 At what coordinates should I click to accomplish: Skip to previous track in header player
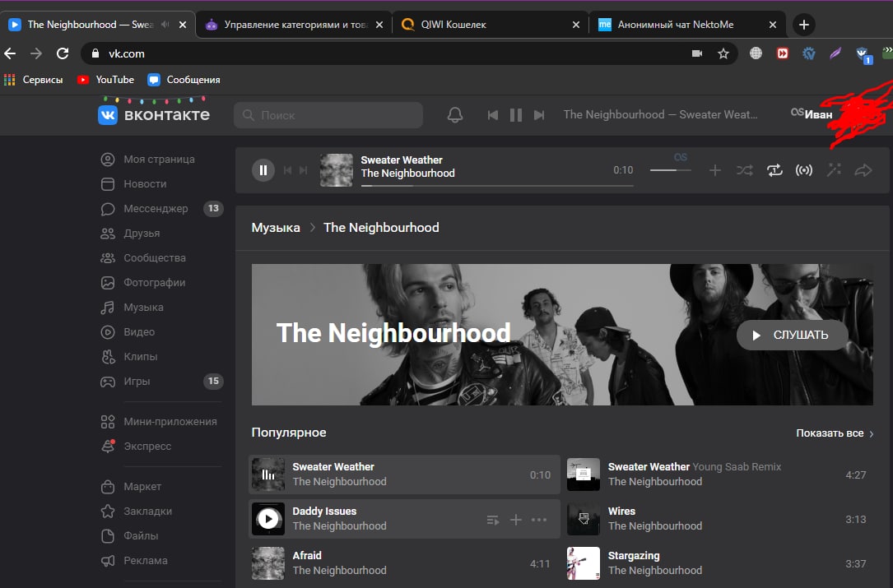tap(493, 115)
